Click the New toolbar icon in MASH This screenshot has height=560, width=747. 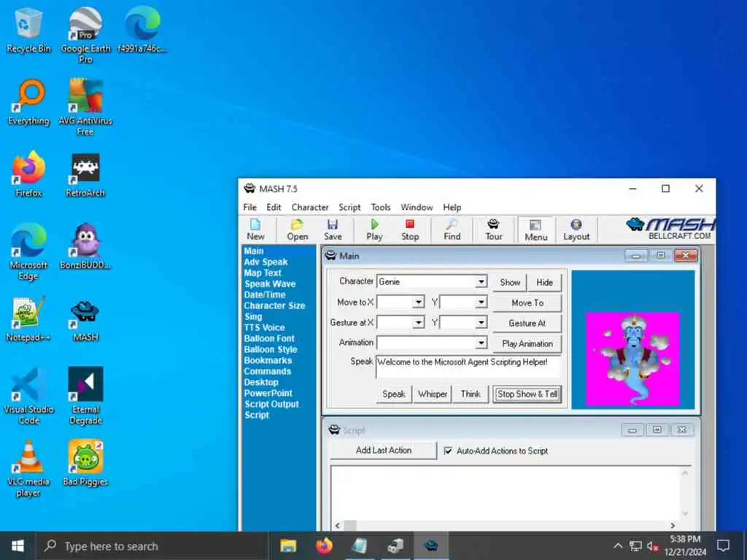tap(255, 230)
